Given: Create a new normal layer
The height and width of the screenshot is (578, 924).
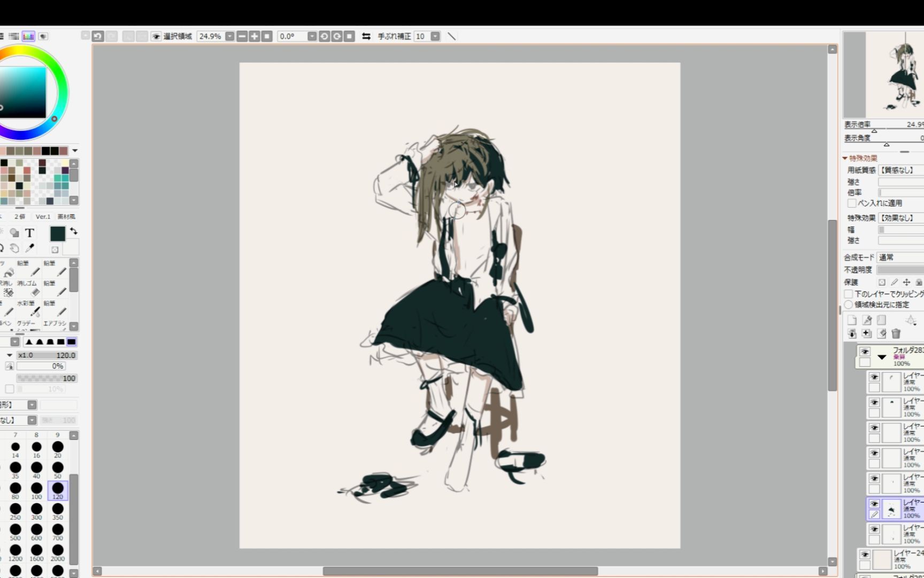Looking at the screenshot, I should pyautogui.click(x=852, y=320).
